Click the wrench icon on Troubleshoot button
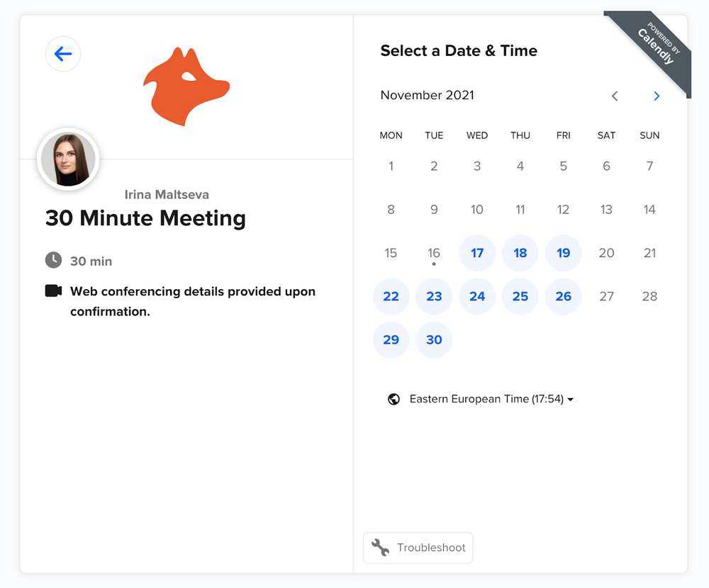The height and width of the screenshot is (588, 709). coord(380,547)
